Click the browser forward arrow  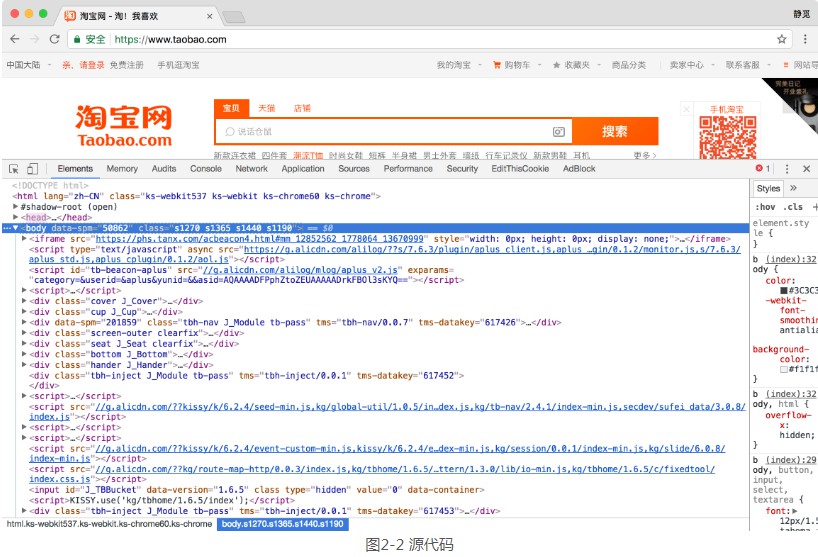coord(34,39)
